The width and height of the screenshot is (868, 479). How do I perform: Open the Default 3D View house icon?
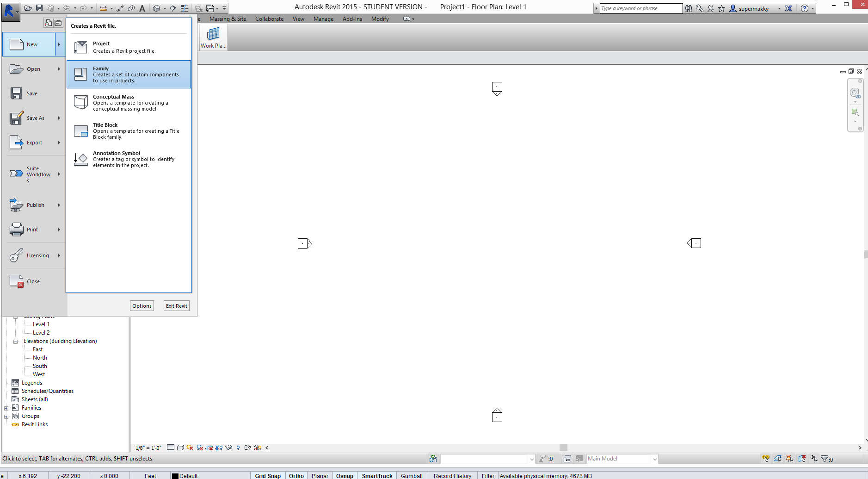pyautogui.click(x=157, y=8)
